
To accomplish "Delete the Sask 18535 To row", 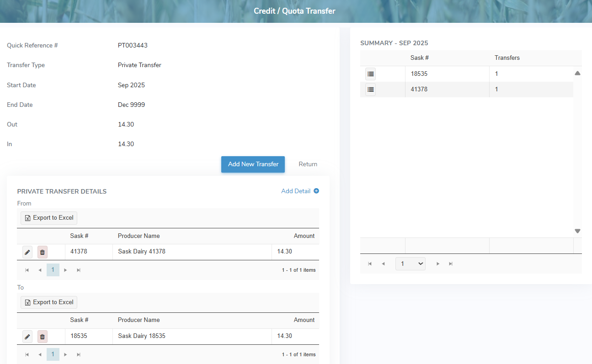I will [x=43, y=337].
